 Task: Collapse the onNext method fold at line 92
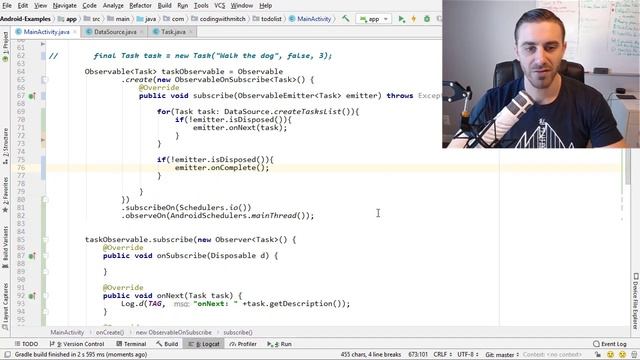click(45, 296)
